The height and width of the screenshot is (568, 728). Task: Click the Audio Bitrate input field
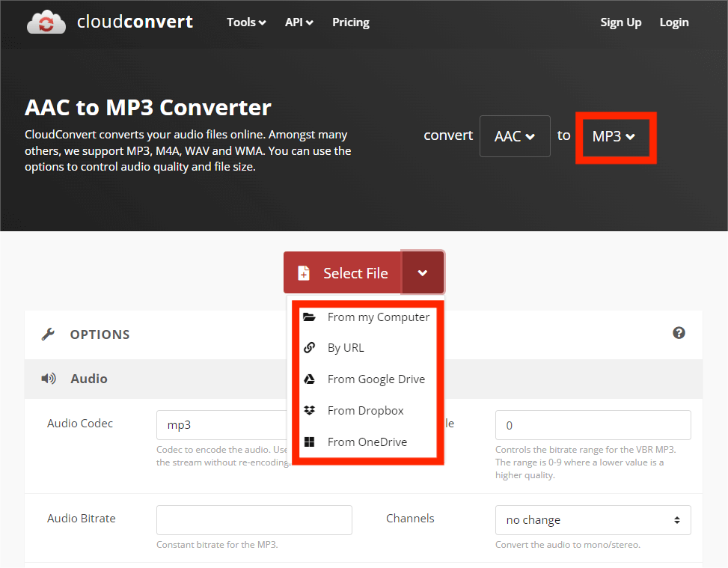254,519
